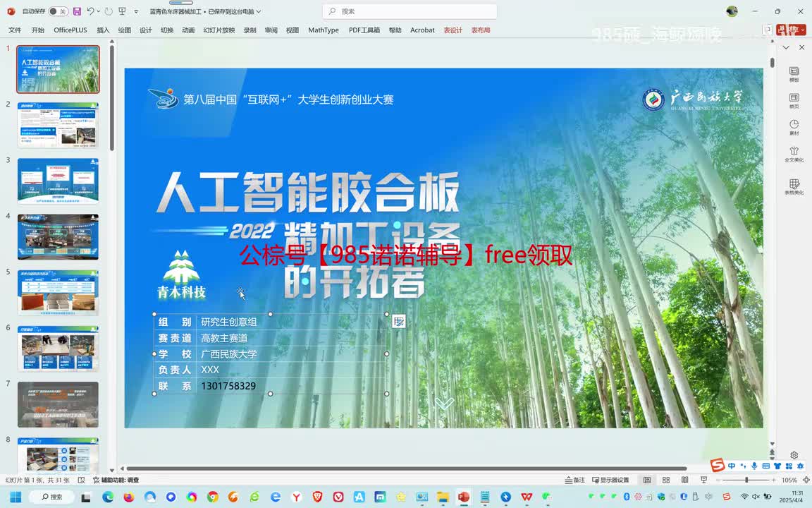
Task: Switch to the 开始 tab
Action: tap(38, 30)
